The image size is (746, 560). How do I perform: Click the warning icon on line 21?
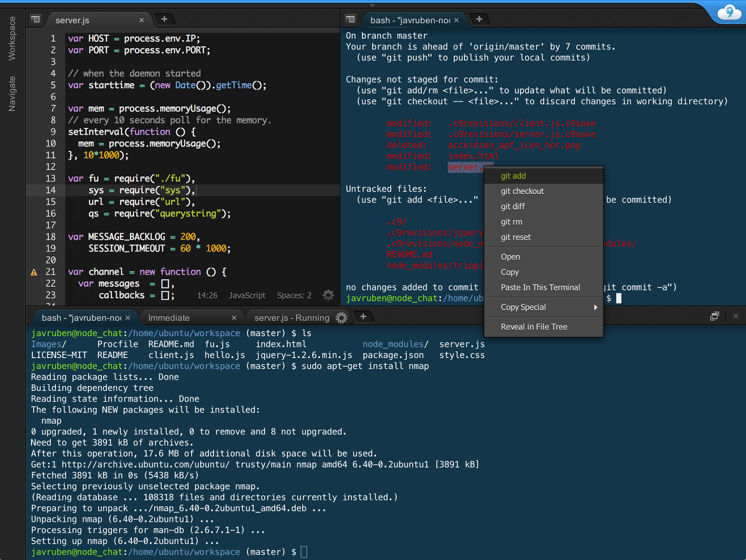[34, 272]
